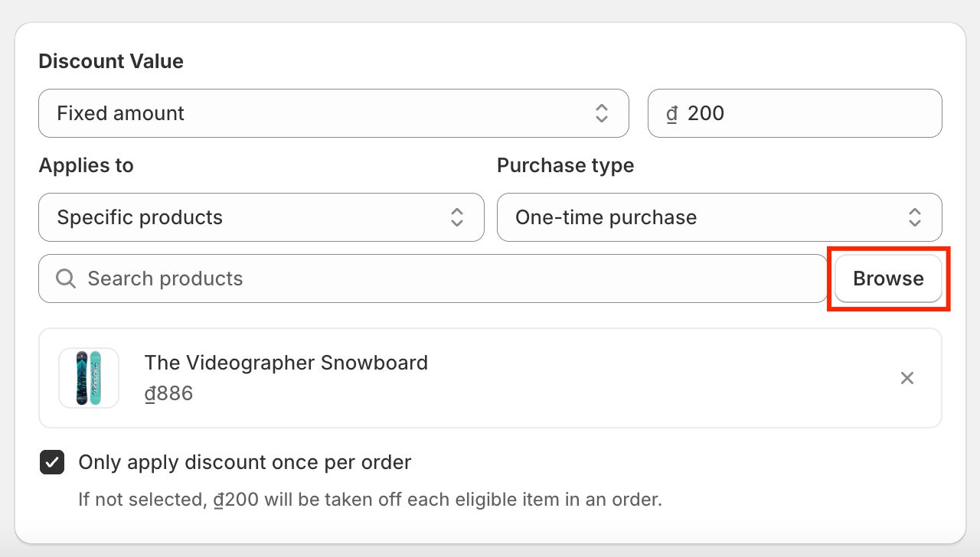Click the ₫886 price under the product name
The height and width of the screenshot is (557, 980).
coord(168,393)
